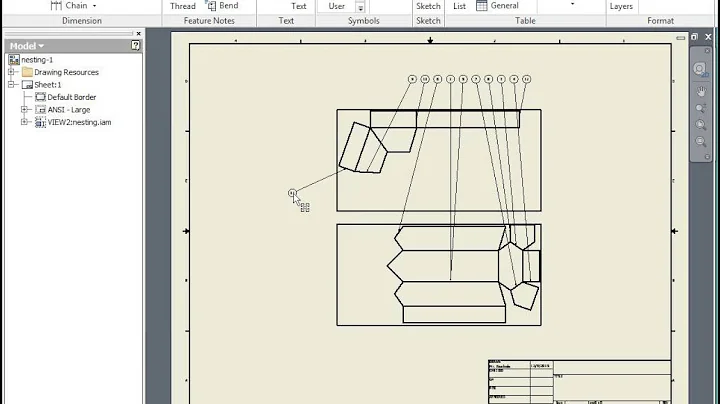Expand the Drawing Resources folder
Image resolution: width=720 pixels, height=404 pixels.
click(11, 72)
